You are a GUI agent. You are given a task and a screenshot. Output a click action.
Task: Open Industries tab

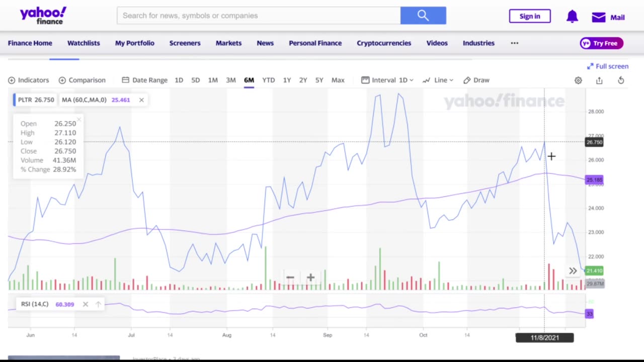[x=478, y=43]
